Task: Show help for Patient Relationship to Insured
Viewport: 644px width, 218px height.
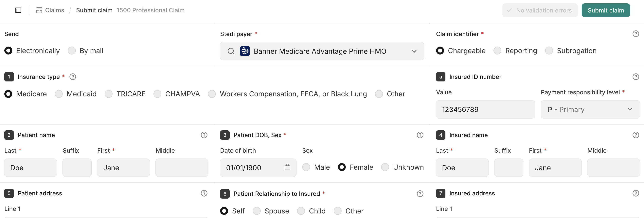Action: [x=420, y=194]
